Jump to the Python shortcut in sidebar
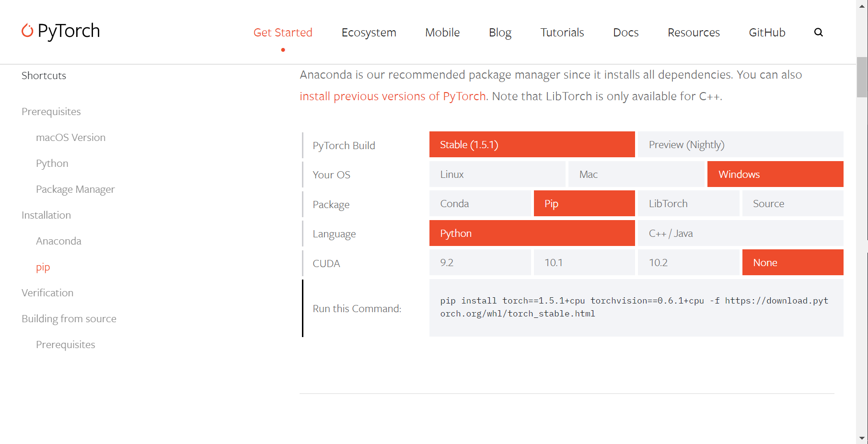This screenshot has height=444, width=868. 52,164
